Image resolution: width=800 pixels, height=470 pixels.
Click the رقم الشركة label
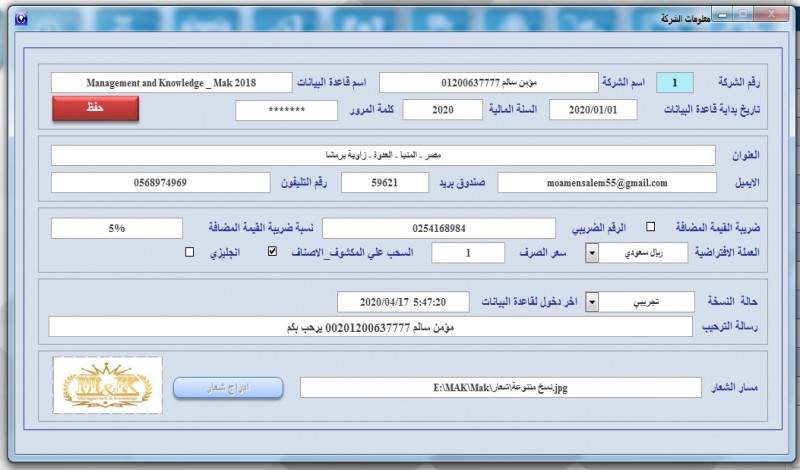[739, 82]
